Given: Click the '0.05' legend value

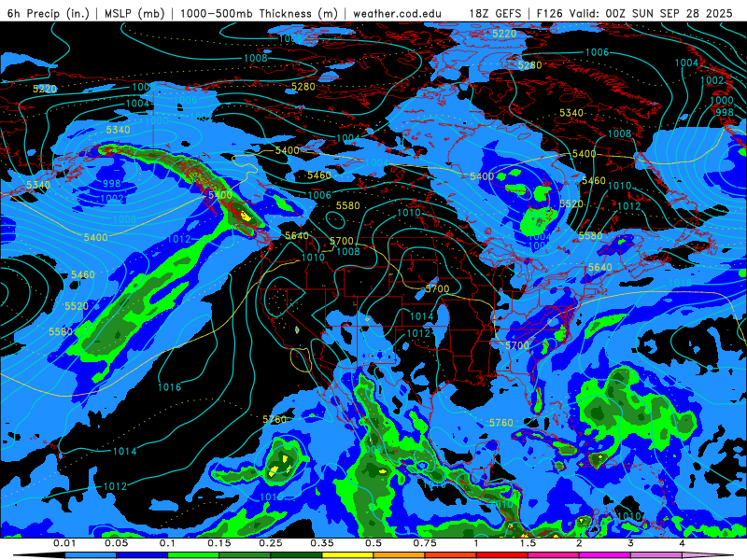Looking at the screenshot, I should click(116, 543).
